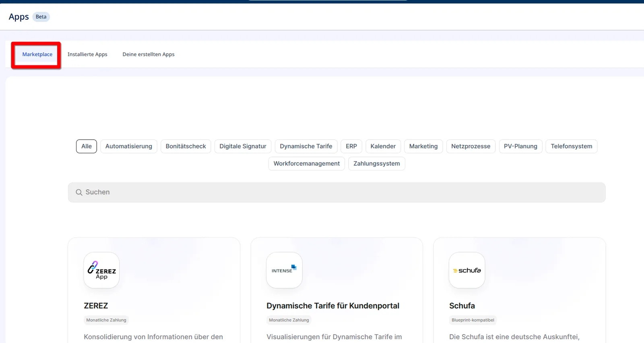Filter by Zahlungssystem category
Viewport: 644px width, 343px height.
click(377, 164)
